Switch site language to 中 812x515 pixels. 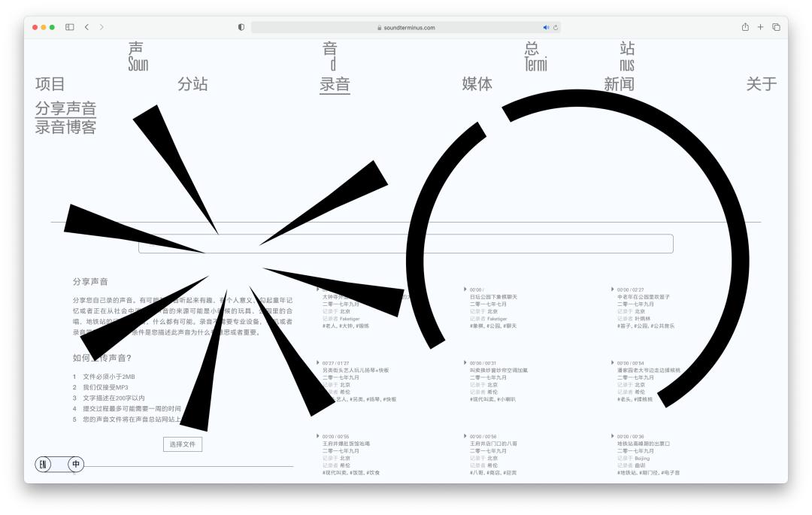click(76, 465)
